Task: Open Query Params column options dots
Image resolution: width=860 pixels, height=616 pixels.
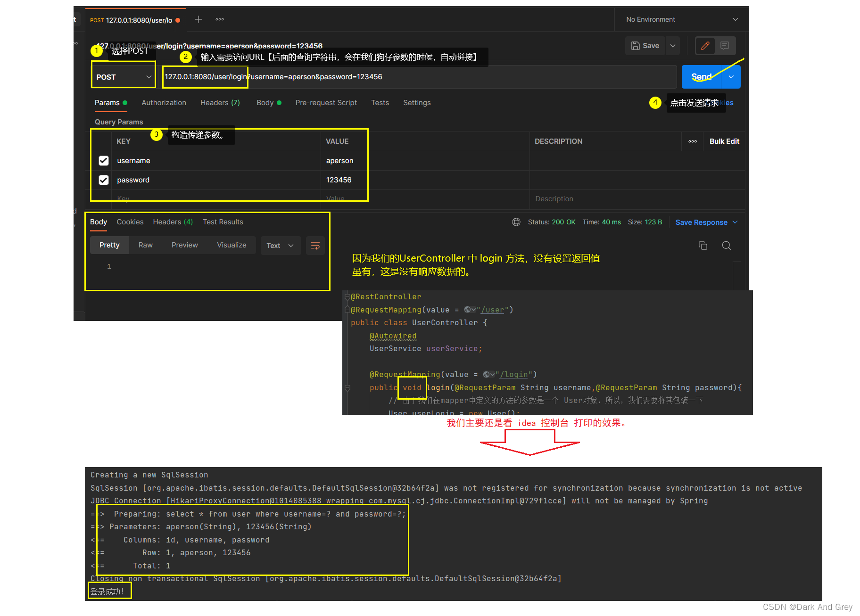Action: pos(693,141)
